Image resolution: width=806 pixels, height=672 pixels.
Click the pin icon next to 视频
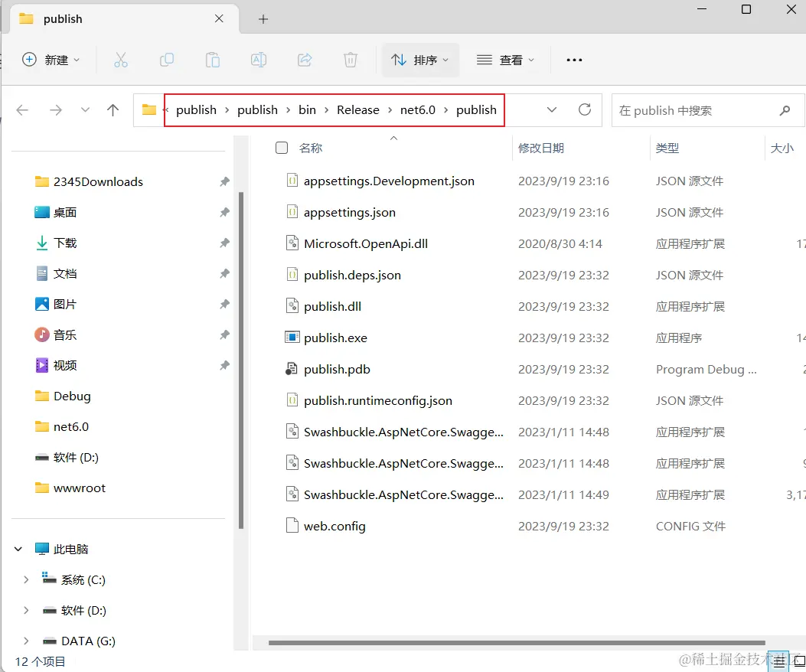pyautogui.click(x=224, y=366)
